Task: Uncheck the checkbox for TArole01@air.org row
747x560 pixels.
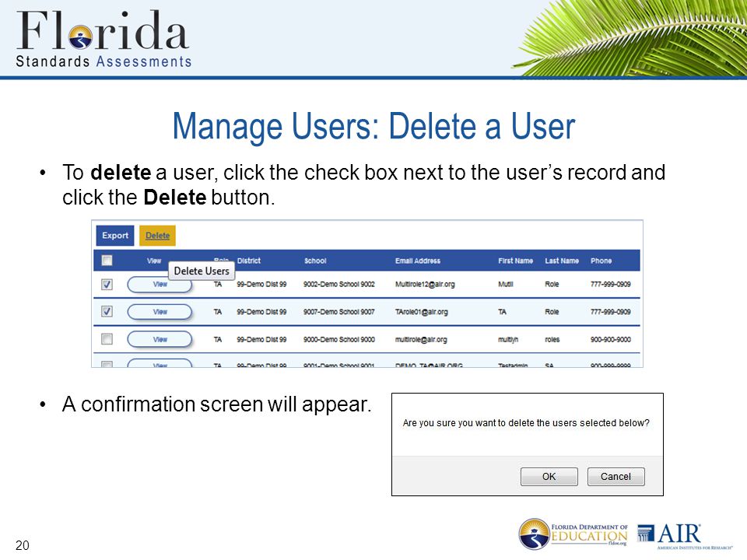Action: coord(107,311)
